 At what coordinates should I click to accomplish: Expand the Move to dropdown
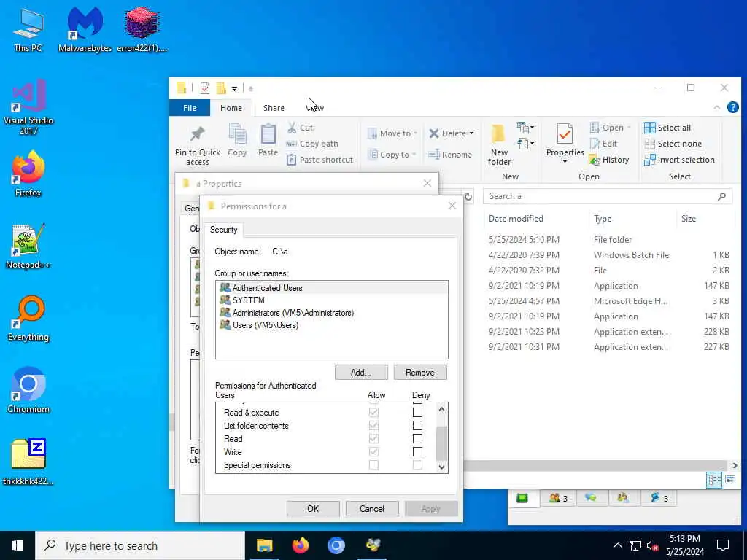pyautogui.click(x=415, y=133)
